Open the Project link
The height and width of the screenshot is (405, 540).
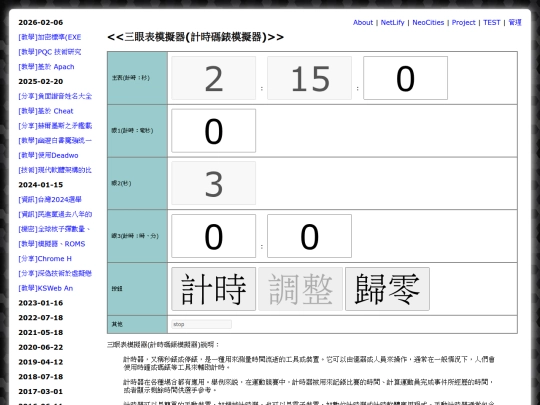click(x=463, y=22)
